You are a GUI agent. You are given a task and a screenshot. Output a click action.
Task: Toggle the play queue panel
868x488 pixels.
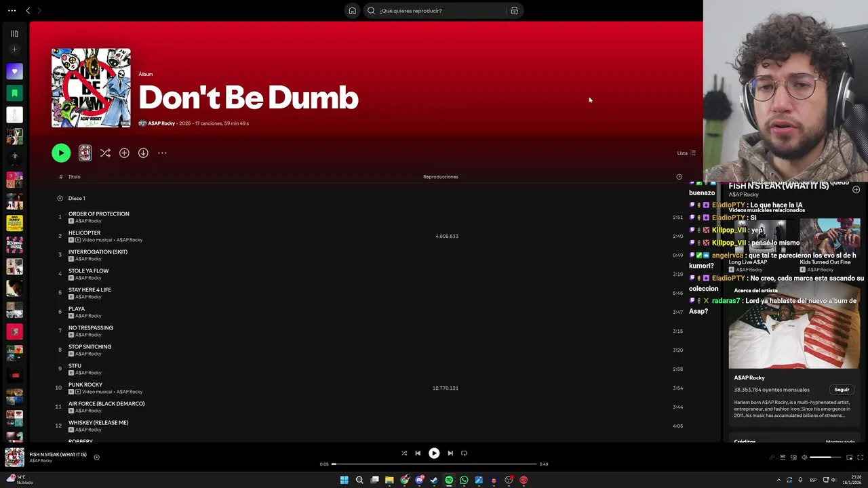[782, 457]
